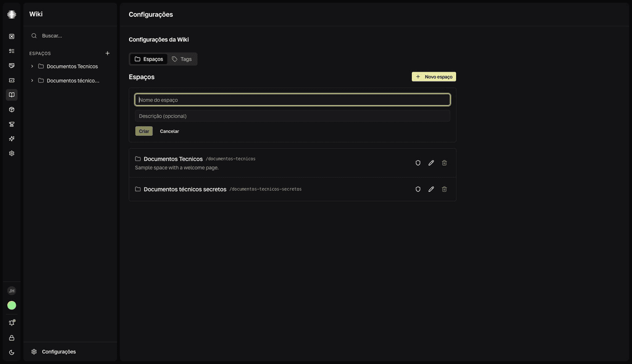Click the Documentos Tecnicos title in list
The width and height of the screenshot is (632, 364).
tap(173, 159)
